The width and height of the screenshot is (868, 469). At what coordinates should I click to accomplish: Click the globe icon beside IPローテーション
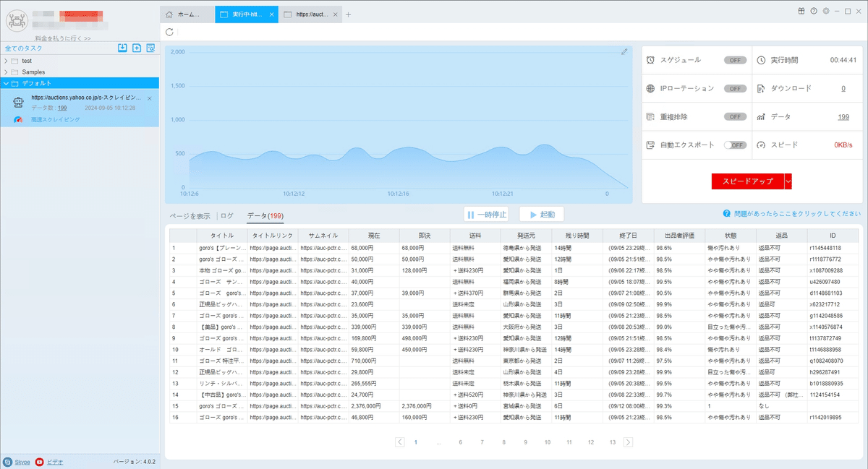pos(651,88)
